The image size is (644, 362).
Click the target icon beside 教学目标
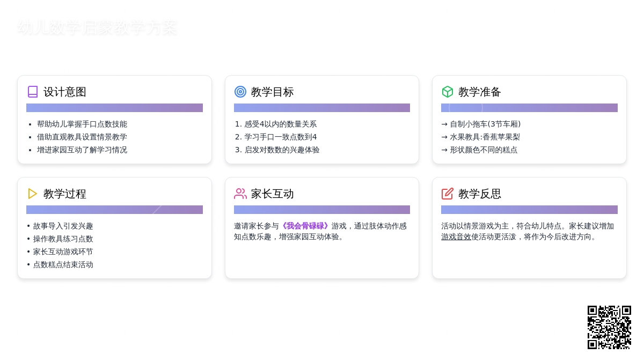(x=240, y=92)
